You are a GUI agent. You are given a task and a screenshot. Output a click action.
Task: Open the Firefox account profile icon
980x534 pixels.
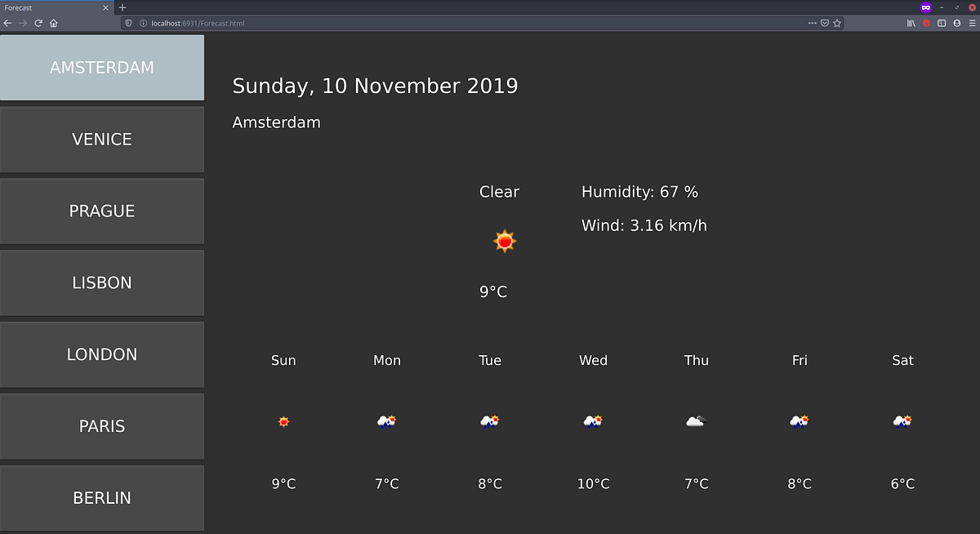click(x=955, y=23)
